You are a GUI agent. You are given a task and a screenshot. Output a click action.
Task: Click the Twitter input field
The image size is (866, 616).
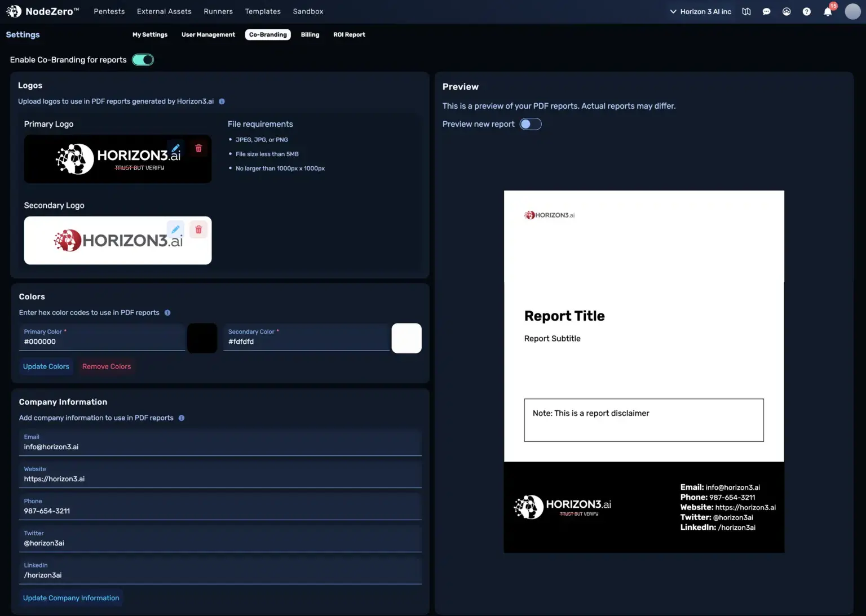[220, 539]
